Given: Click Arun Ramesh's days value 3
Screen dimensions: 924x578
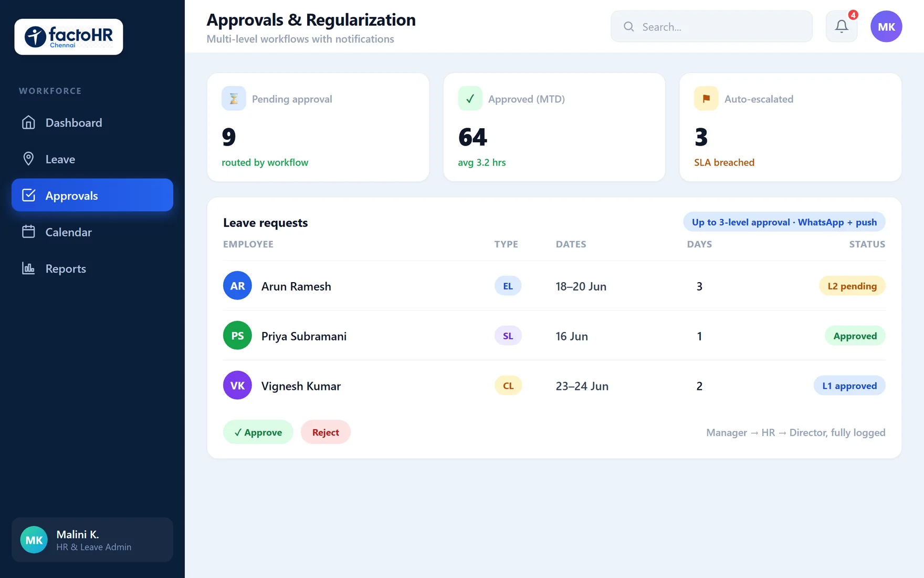Looking at the screenshot, I should pos(699,286).
